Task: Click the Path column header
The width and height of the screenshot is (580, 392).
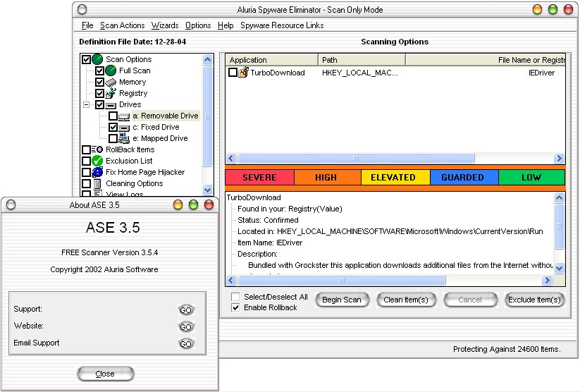Action: pos(362,60)
